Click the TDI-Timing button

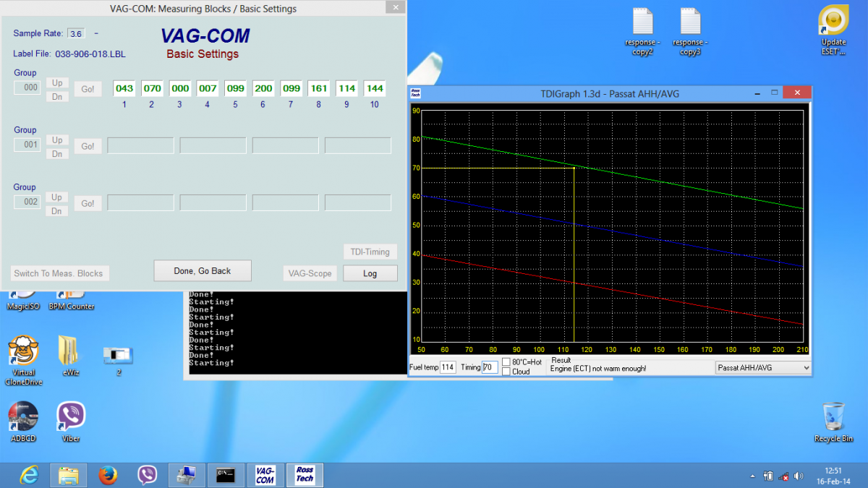(370, 252)
